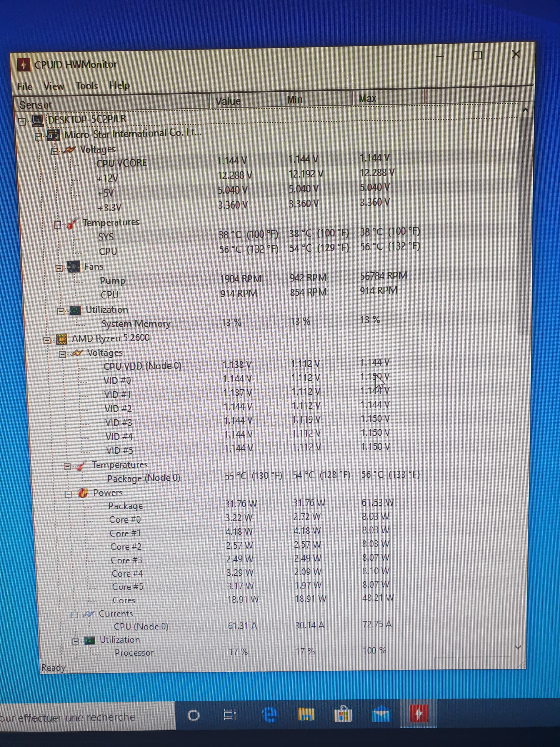
Task: Collapse the Fans group
Action: point(59,268)
